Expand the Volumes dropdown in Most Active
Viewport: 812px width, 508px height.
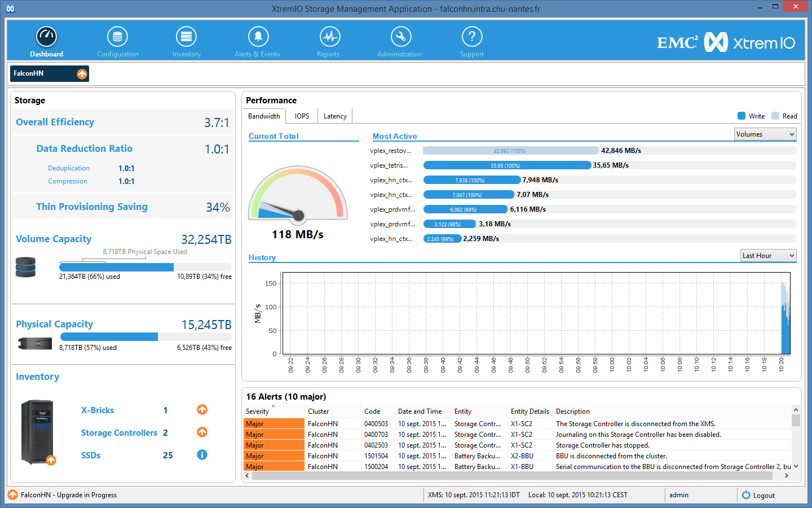click(x=765, y=134)
